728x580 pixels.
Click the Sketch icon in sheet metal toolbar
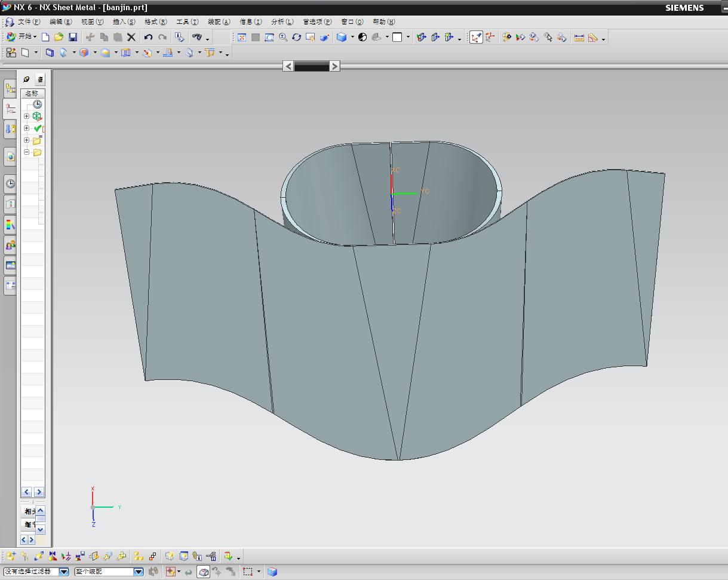[x=11, y=53]
